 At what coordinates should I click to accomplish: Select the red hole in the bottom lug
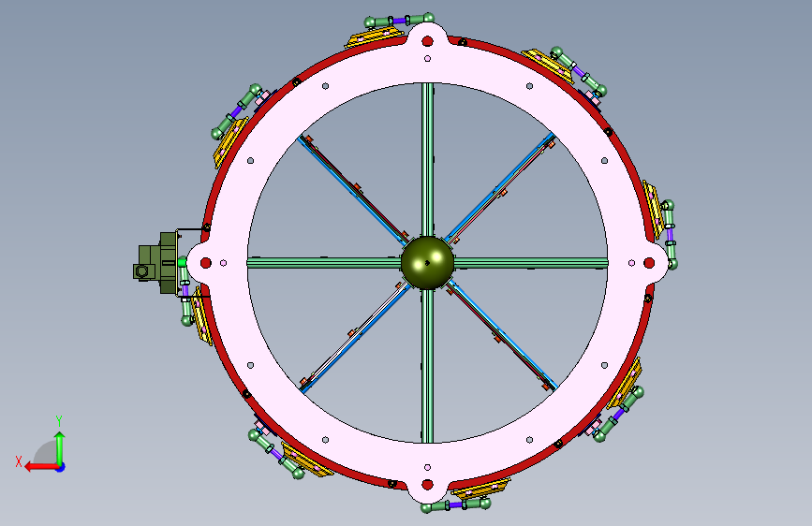pos(427,485)
